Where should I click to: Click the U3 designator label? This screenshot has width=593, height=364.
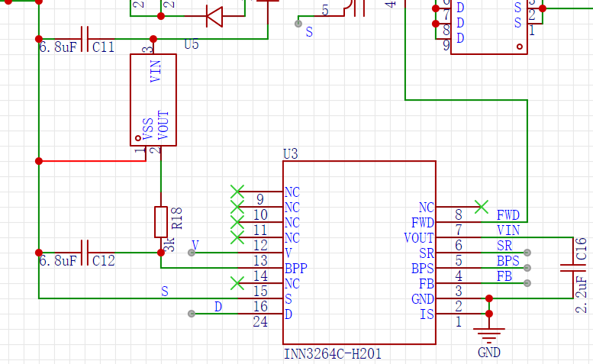[x=290, y=154]
